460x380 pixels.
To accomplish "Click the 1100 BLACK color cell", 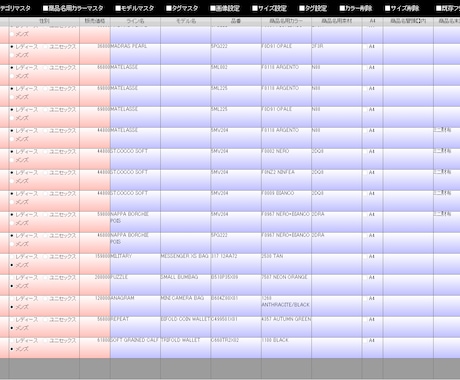I will click(x=286, y=348).
